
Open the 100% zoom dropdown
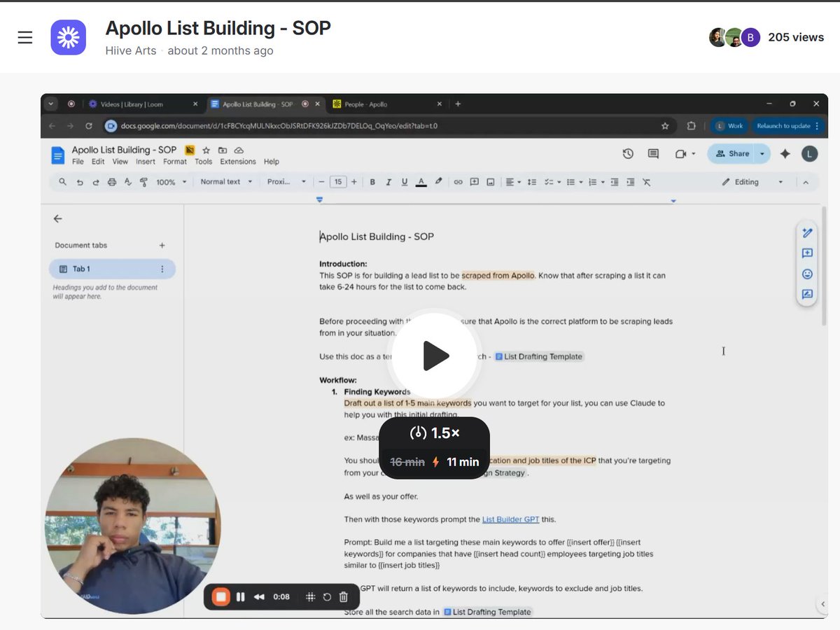[x=171, y=182]
